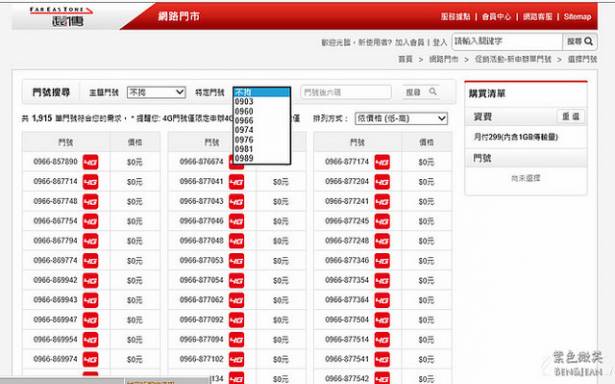Click 月付299 plan text in 購買清單

516,137
